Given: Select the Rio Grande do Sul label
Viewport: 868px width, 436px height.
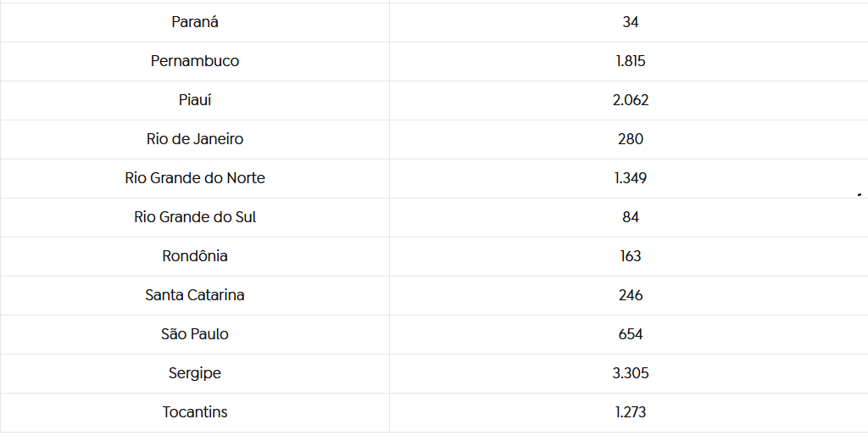Looking at the screenshot, I should click(195, 217).
